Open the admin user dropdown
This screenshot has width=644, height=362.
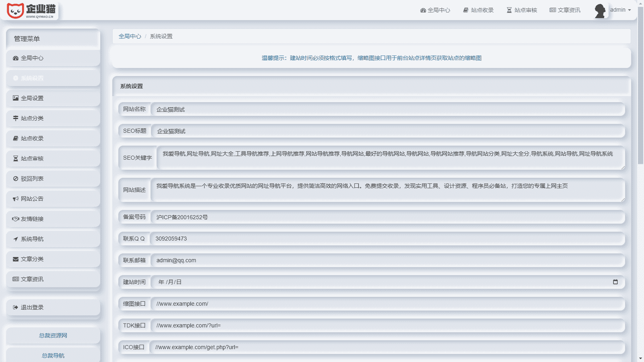620,10
